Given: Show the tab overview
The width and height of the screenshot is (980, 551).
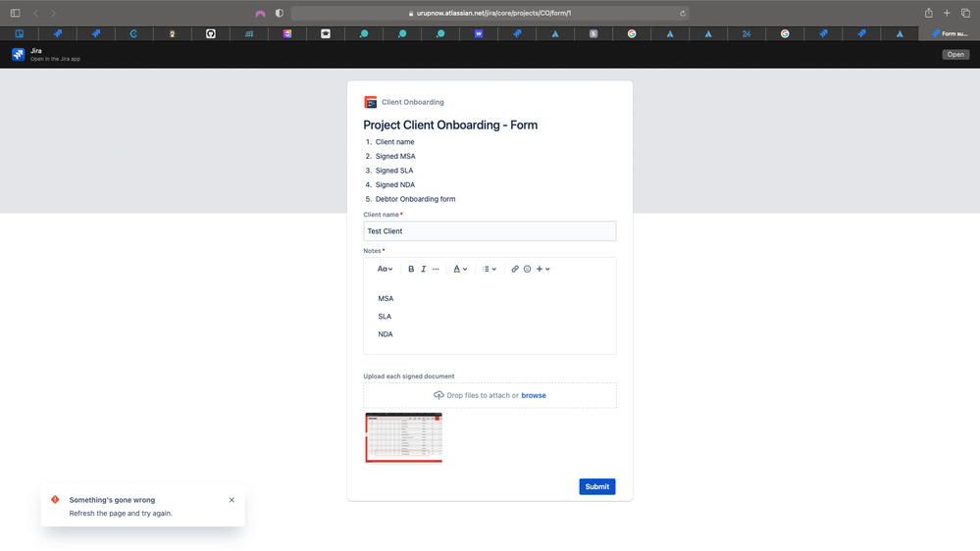Looking at the screenshot, I should tap(965, 13).
